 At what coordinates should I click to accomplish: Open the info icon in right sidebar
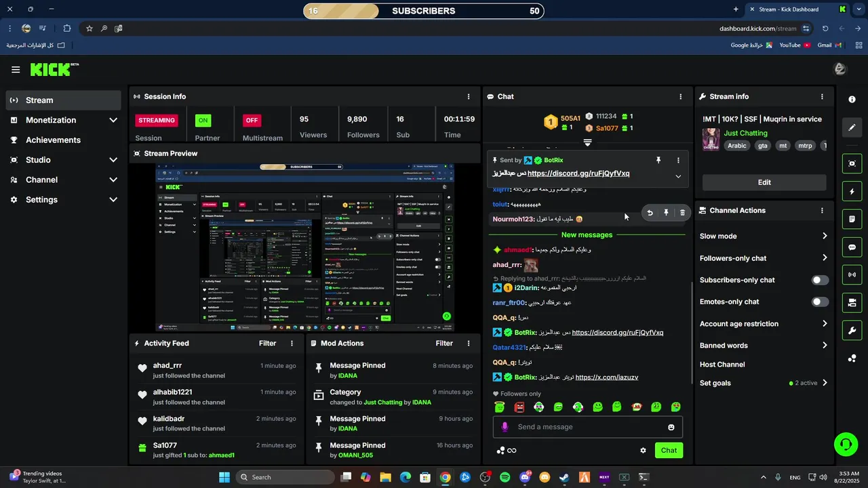pos(852,99)
